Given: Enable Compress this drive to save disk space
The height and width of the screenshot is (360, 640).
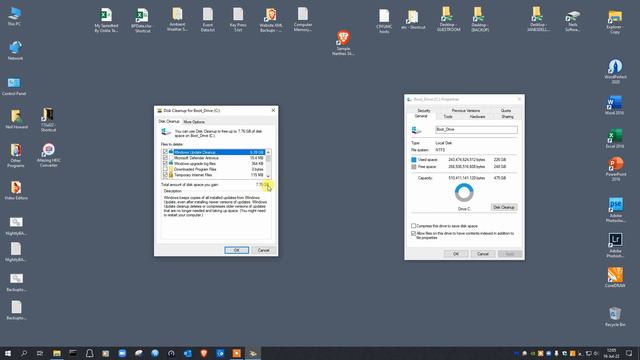Looking at the screenshot, I should point(413,226).
